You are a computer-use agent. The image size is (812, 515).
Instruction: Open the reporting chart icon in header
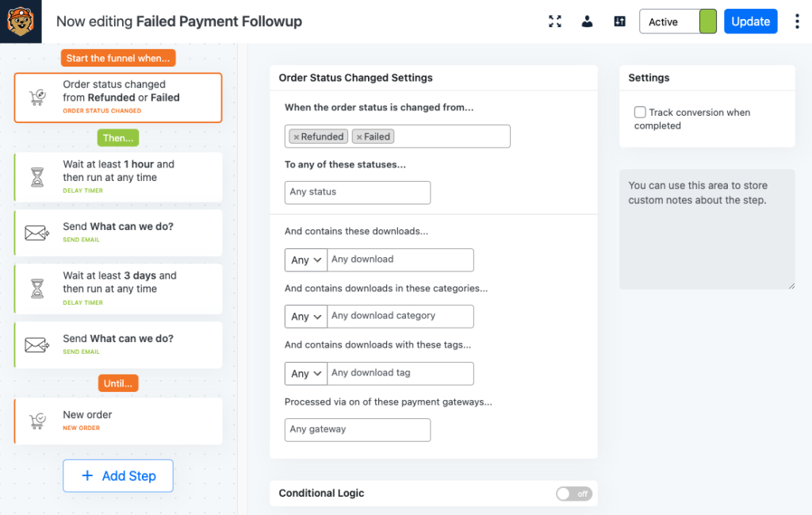pos(619,21)
